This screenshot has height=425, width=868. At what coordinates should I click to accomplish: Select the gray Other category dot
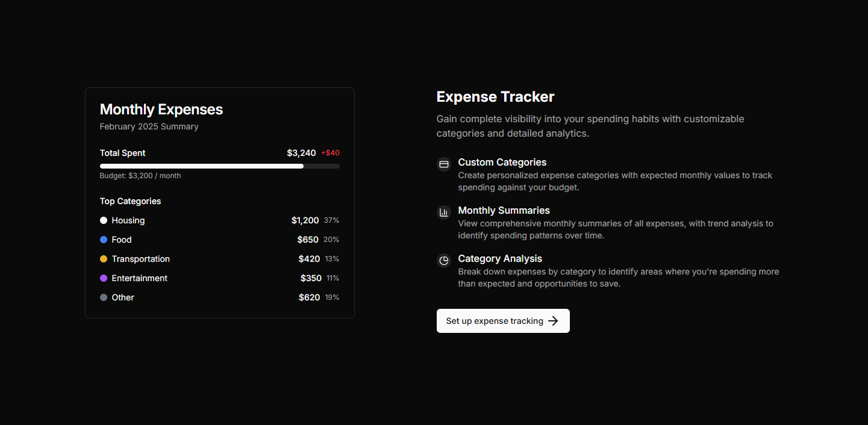click(104, 297)
